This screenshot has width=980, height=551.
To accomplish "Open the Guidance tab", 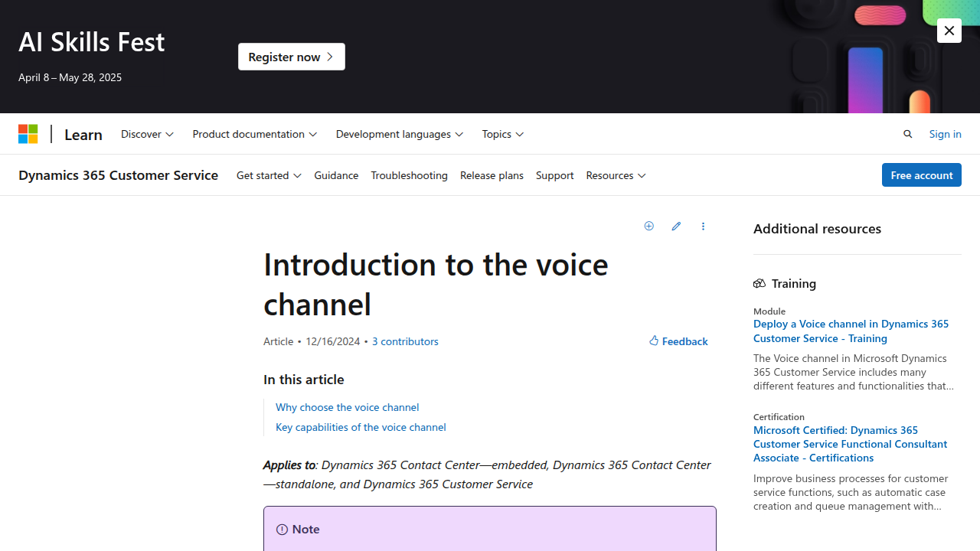I will coord(336,175).
